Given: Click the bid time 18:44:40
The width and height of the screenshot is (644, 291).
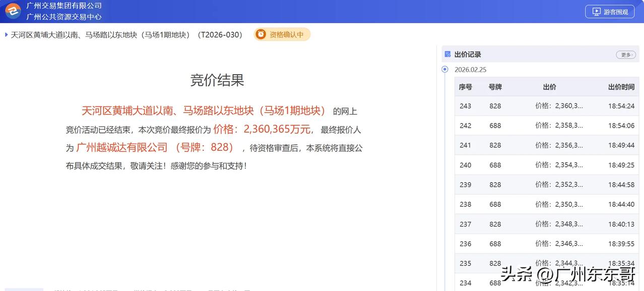Looking at the screenshot, I should [x=621, y=204].
